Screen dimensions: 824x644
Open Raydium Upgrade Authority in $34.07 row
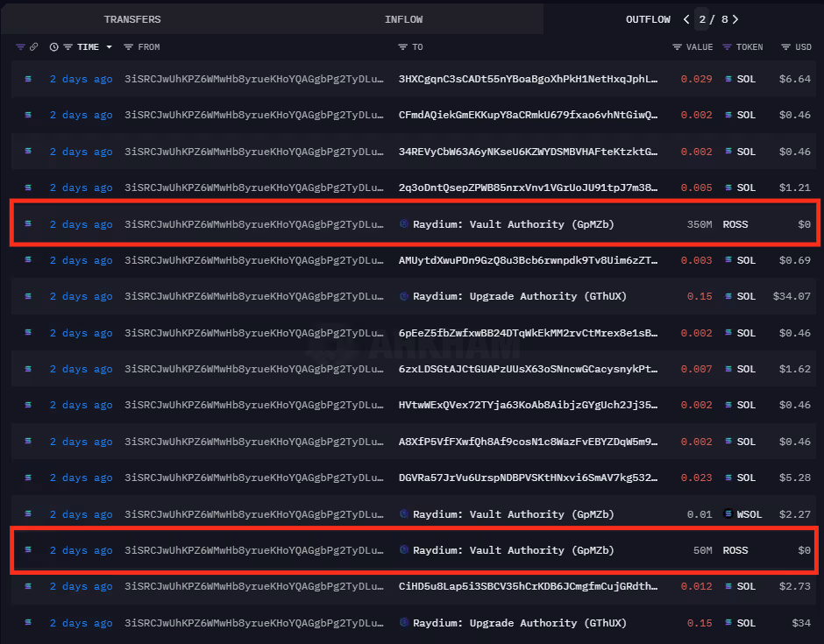coord(520,296)
